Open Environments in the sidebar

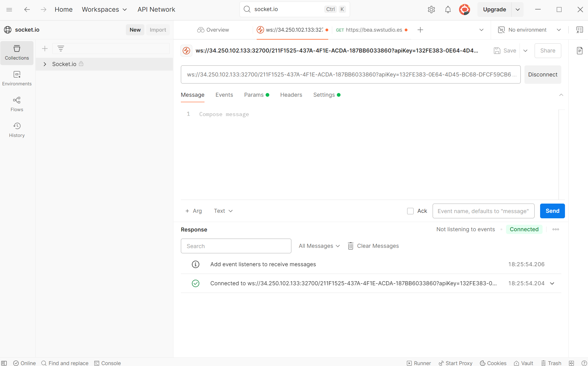(x=17, y=79)
